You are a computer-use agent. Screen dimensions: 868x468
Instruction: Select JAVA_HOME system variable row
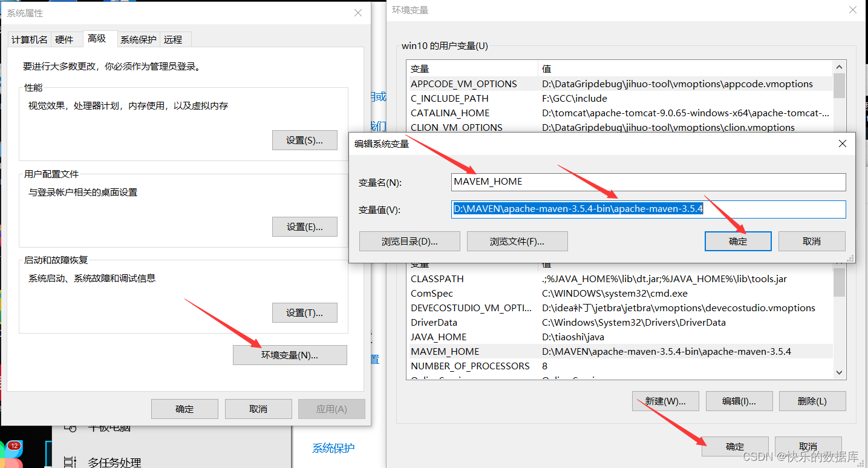point(620,337)
